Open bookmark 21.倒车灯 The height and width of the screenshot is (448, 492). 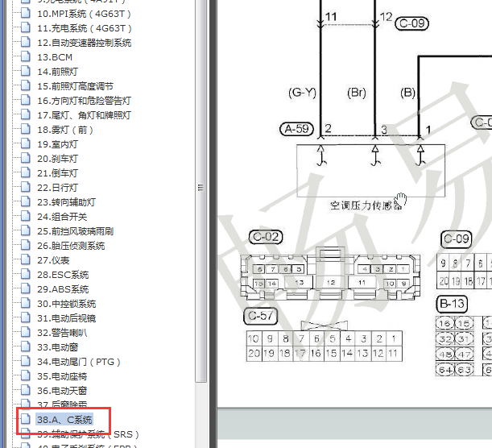click(x=57, y=173)
